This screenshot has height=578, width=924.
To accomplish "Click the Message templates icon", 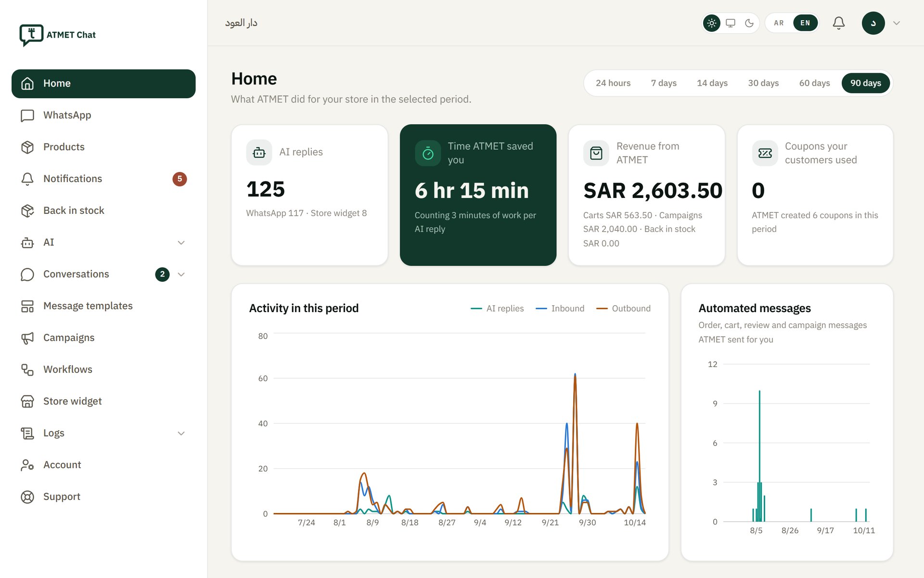I will tap(27, 306).
